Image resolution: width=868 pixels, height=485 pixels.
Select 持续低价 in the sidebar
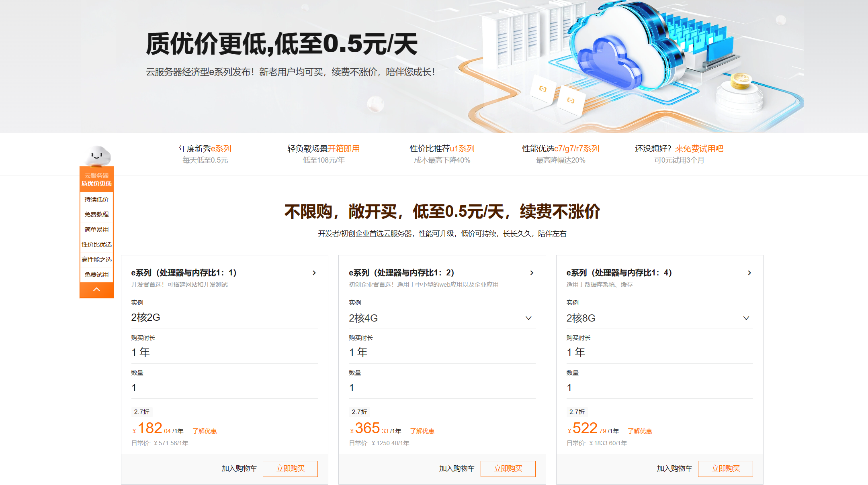(96, 199)
